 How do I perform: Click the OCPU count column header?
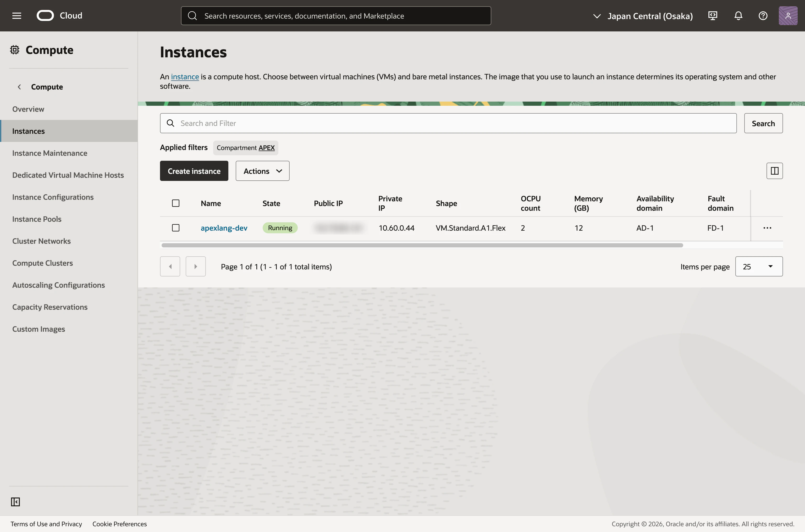(531, 203)
